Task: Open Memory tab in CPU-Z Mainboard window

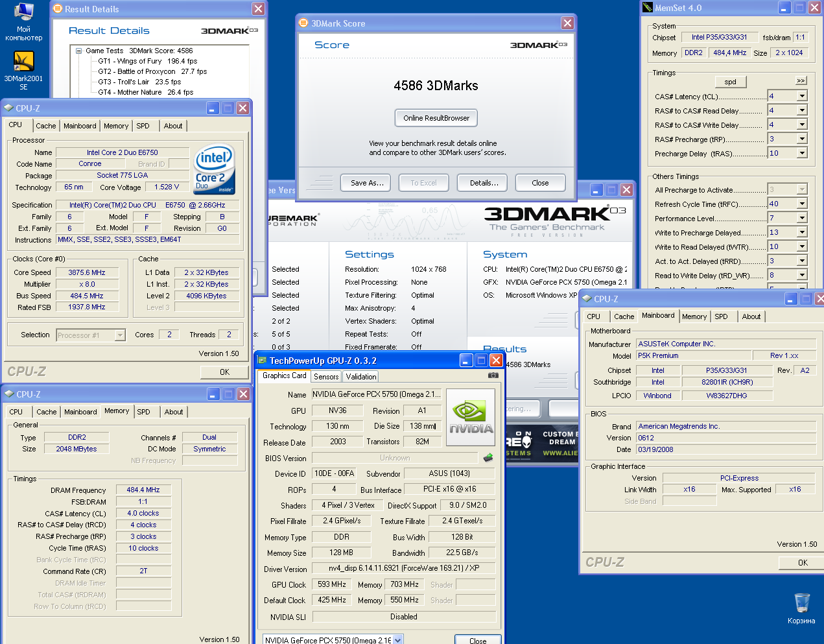Action: [x=694, y=316]
